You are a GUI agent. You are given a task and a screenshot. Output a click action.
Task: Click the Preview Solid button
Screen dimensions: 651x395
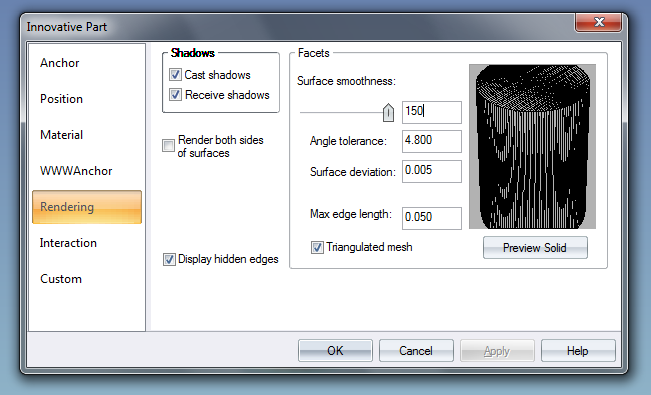point(535,248)
